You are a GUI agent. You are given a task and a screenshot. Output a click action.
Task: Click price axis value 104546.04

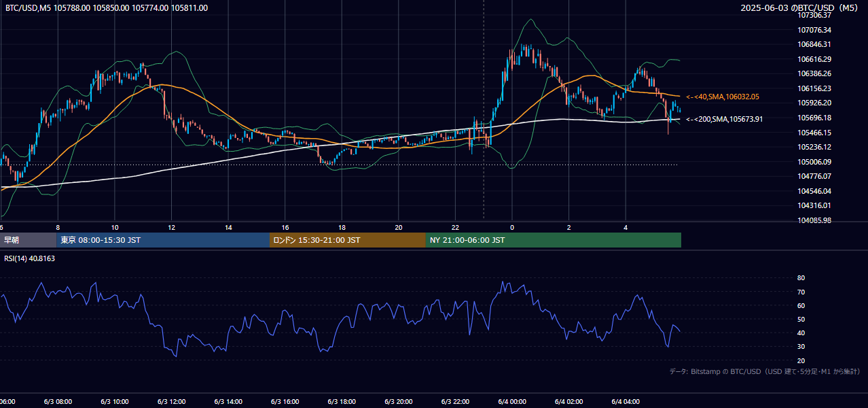pyautogui.click(x=815, y=191)
